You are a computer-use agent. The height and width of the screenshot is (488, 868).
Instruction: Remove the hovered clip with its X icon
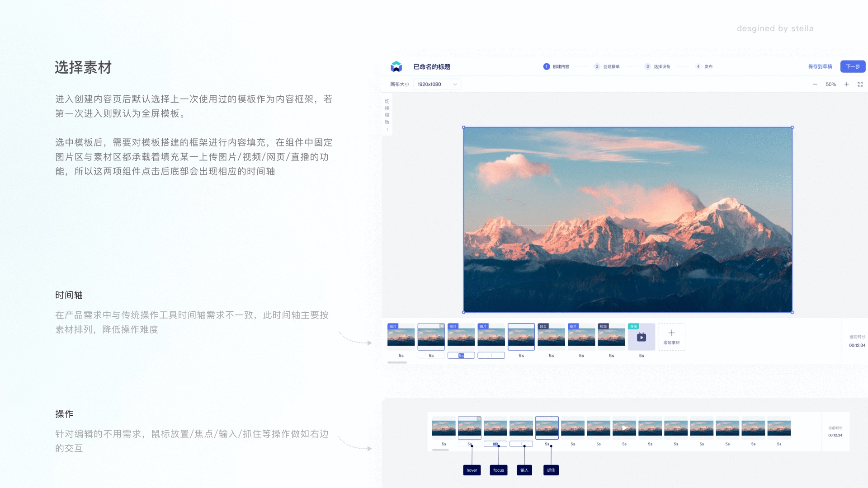[x=442, y=326]
